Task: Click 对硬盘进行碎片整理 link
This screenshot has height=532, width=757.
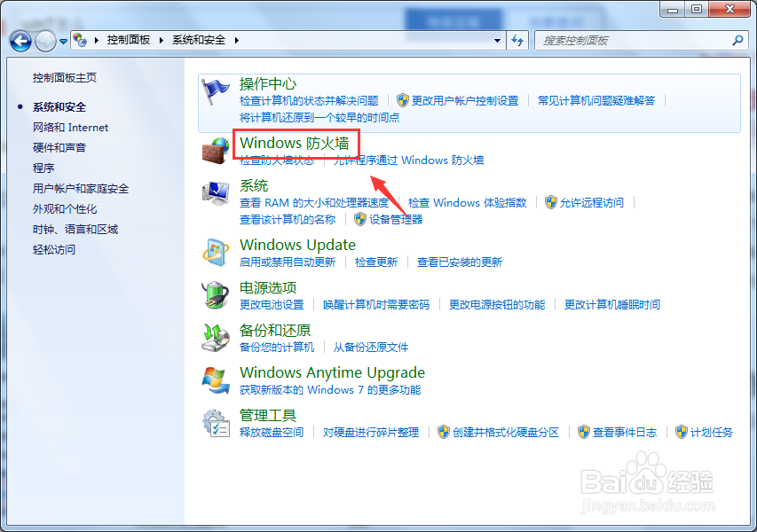Action: tap(371, 432)
